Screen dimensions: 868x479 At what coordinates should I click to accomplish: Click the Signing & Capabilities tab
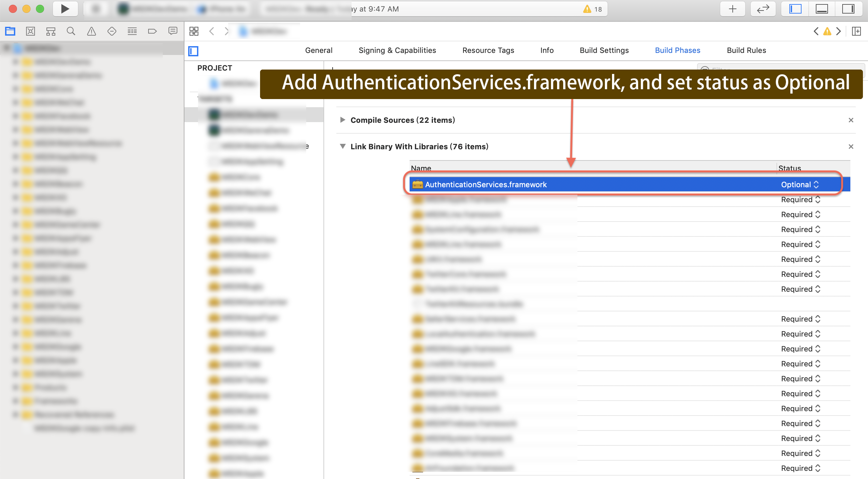(x=397, y=50)
